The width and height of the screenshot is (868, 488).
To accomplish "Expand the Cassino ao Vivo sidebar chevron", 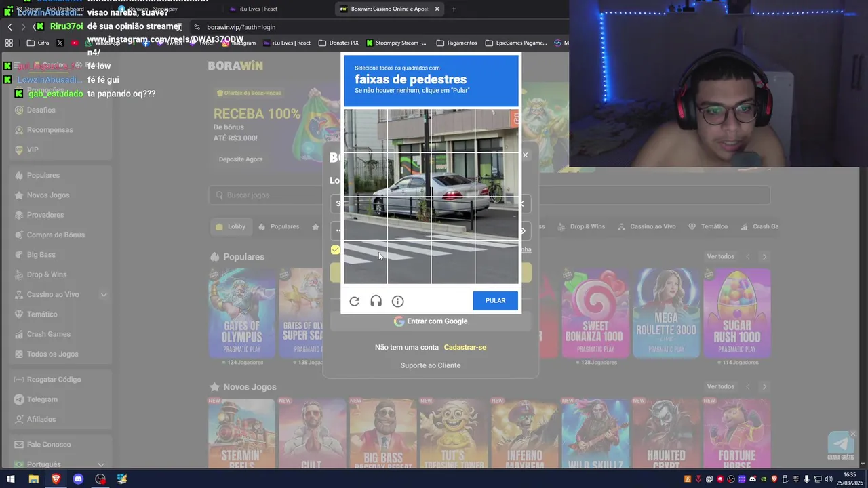I will click(x=104, y=295).
